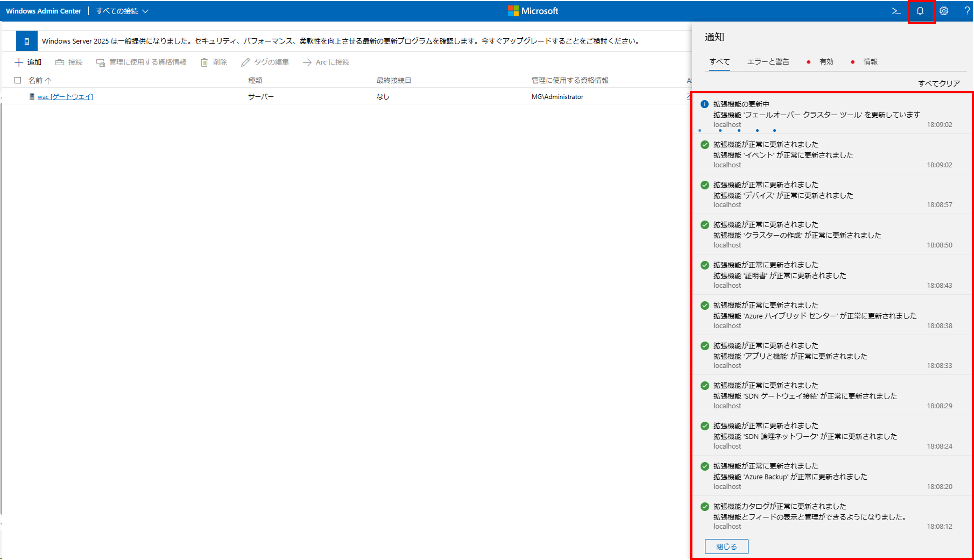Switch to the 情報 notifications tab
The image size is (974, 560).
870,62
